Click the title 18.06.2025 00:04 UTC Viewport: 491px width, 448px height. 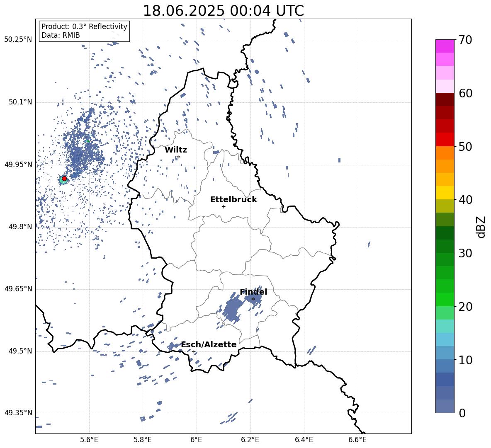coord(223,11)
